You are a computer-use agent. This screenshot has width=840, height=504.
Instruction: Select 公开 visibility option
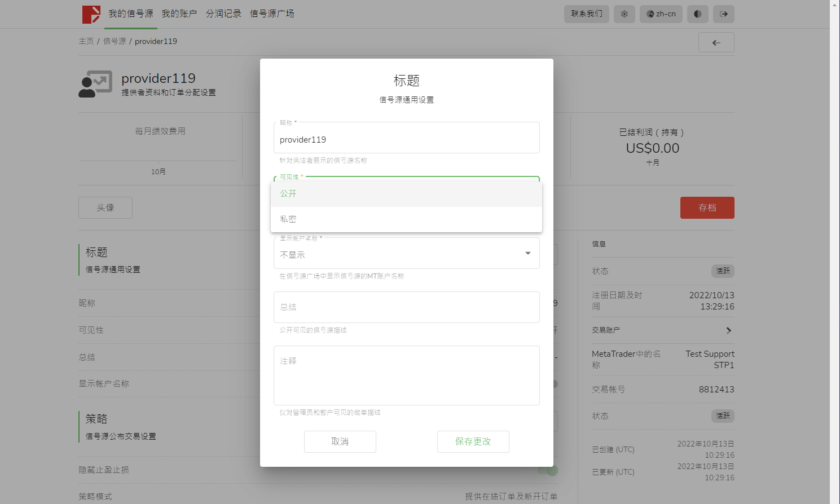[406, 194]
